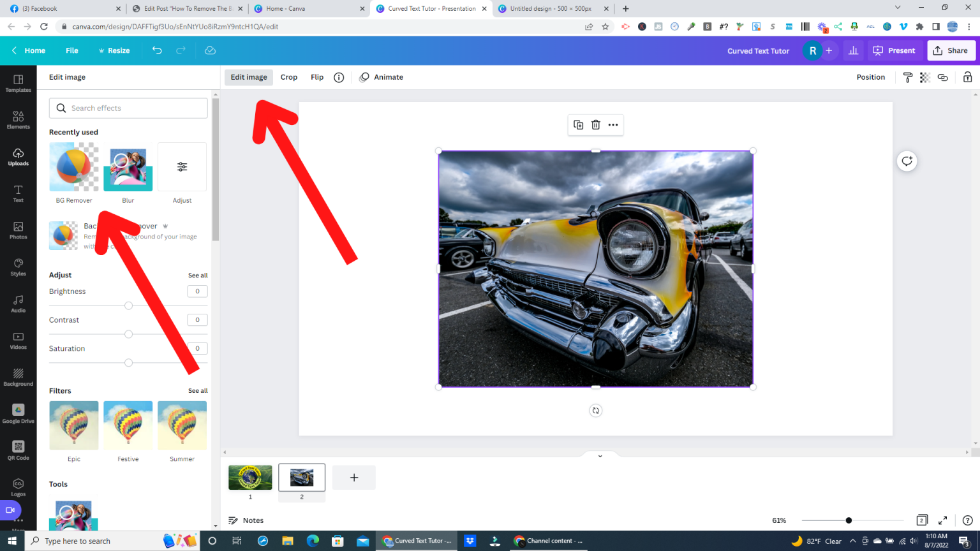Open the Adjust effect panel
The image size is (980, 551).
182,167
